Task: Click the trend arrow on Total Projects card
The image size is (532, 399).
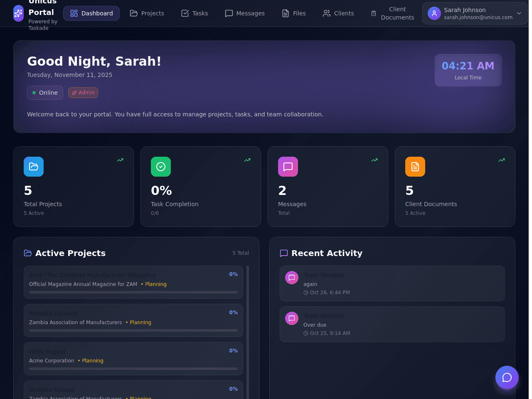Action: (x=120, y=160)
